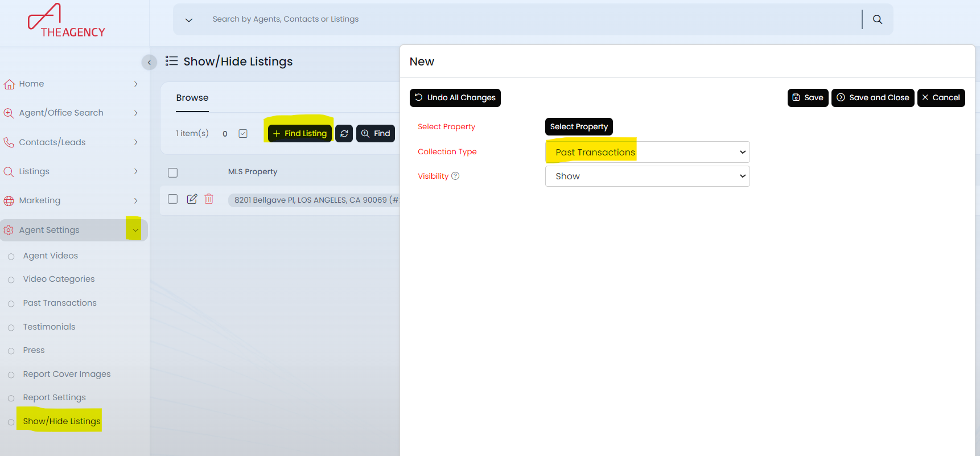980x456 pixels.
Task: Go to Past Transactions in sidebar
Action: click(60, 303)
